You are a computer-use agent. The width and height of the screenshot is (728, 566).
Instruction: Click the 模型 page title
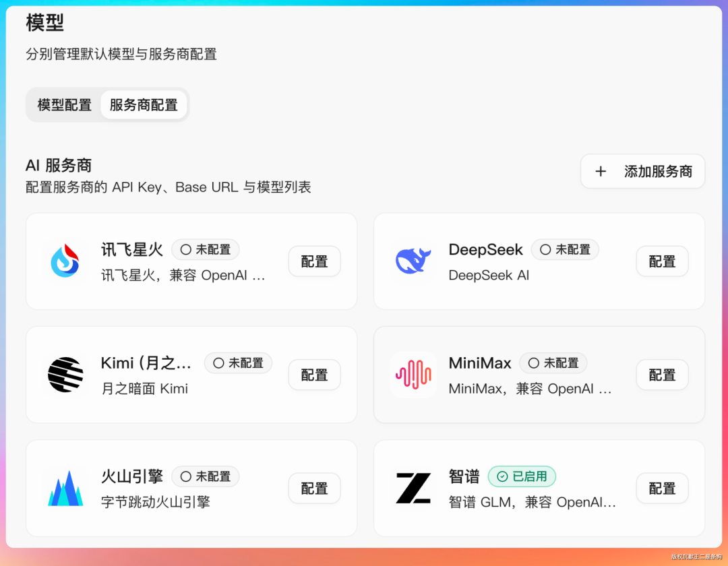click(44, 23)
